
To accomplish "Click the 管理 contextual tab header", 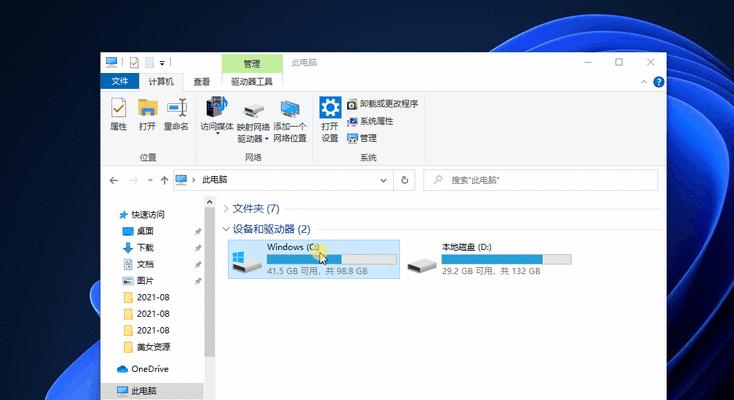I will coord(252,64).
